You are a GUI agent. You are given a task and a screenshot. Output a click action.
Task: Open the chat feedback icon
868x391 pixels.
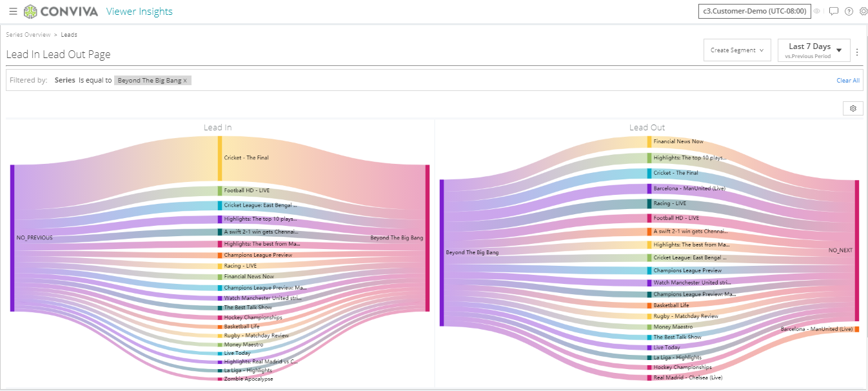833,12
